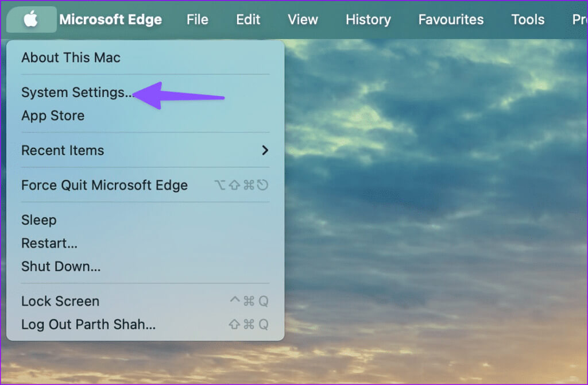Screen dimensions: 588x385
Task: Open the Tools menu
Action: click(528, 20)
